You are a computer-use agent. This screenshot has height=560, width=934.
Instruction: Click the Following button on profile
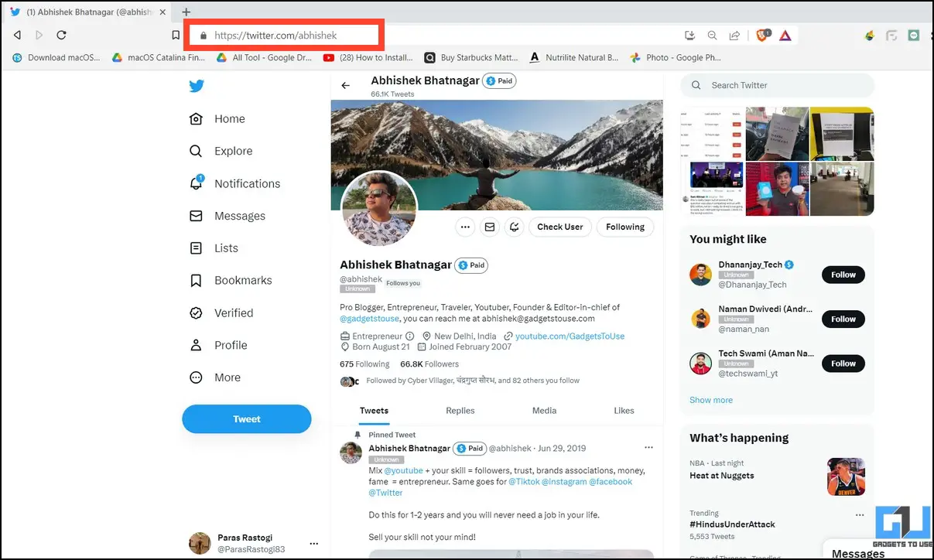(x=625, y=227)
